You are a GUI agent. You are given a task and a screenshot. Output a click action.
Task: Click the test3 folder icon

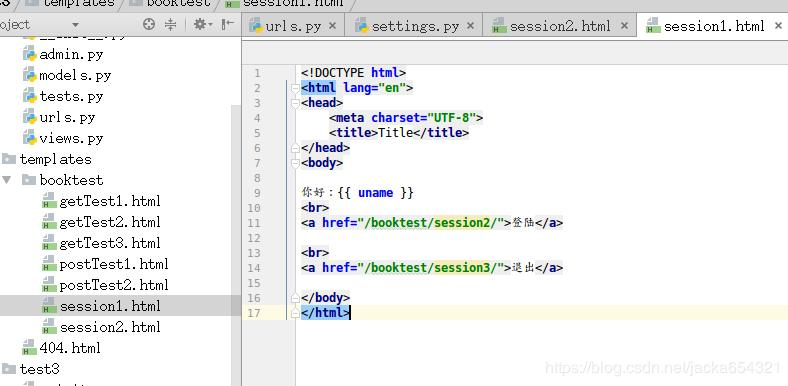coord(9,369)
